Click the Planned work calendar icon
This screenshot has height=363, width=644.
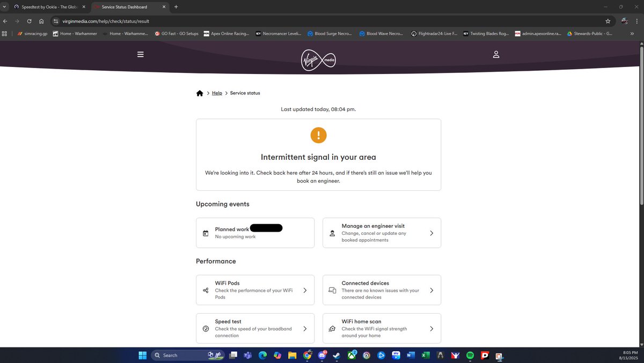click(x=206, y=233)
